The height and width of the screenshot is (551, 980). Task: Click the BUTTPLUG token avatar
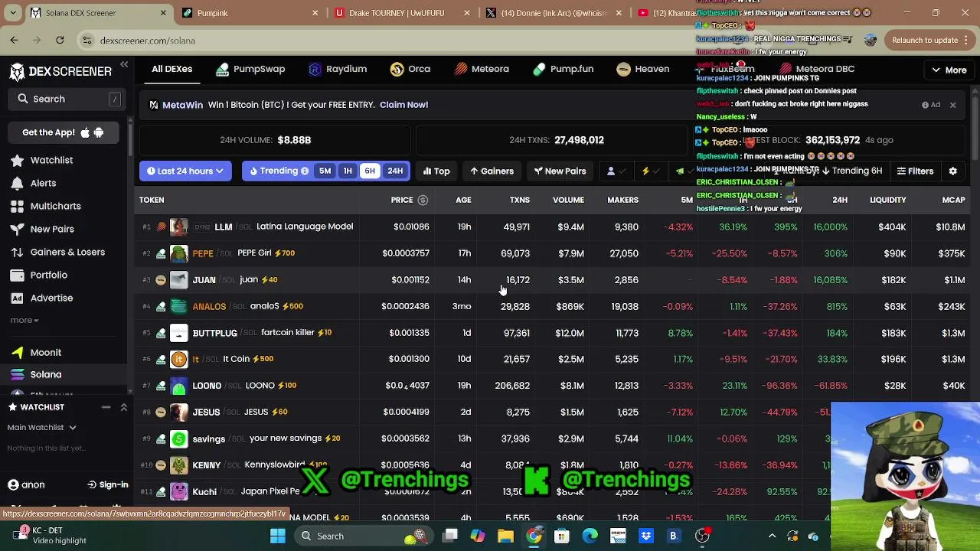[178, 333]
